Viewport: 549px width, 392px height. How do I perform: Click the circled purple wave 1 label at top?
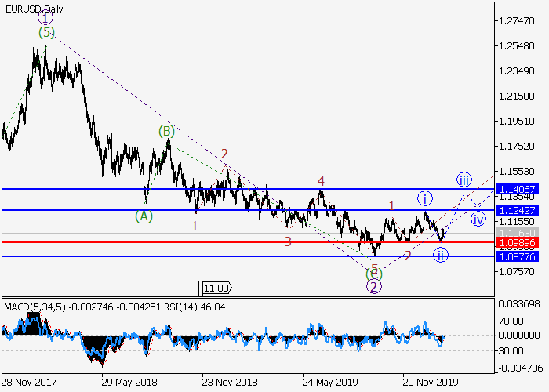tap(45, 18)
